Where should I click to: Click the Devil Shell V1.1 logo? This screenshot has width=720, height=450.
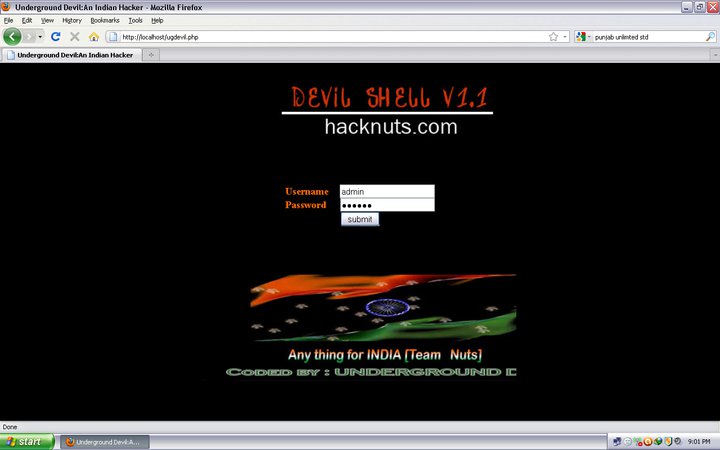[389, 97]
